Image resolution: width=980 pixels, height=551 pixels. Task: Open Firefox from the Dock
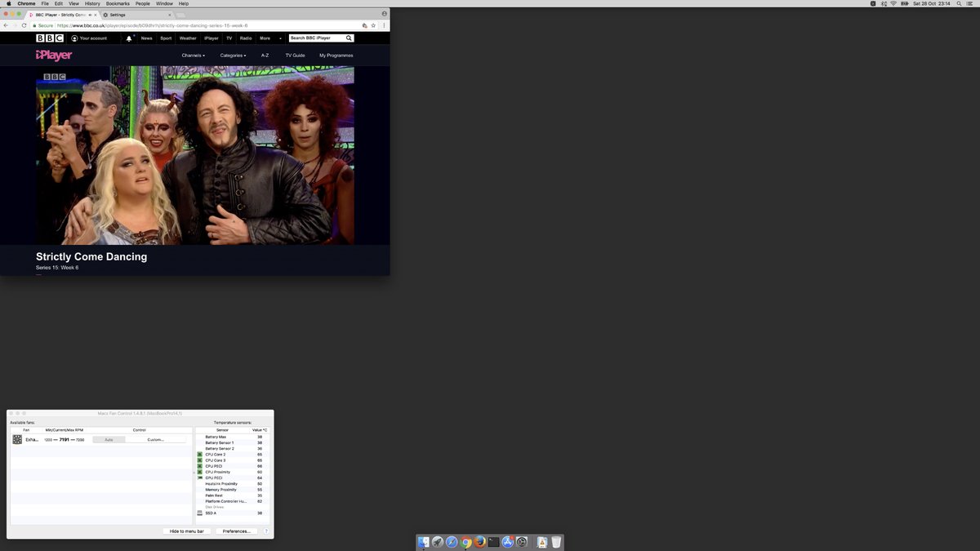click(479, 542)
